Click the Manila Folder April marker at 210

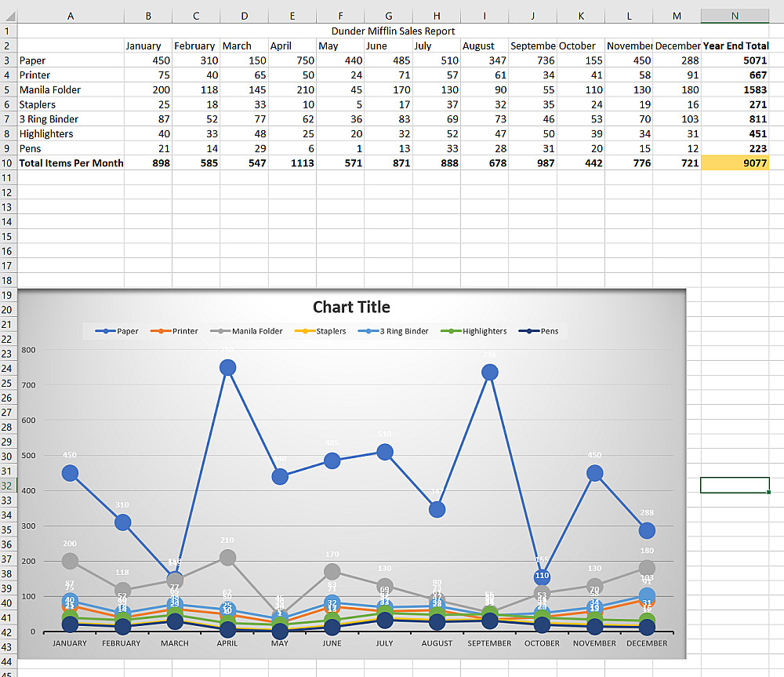pos(227,558)
